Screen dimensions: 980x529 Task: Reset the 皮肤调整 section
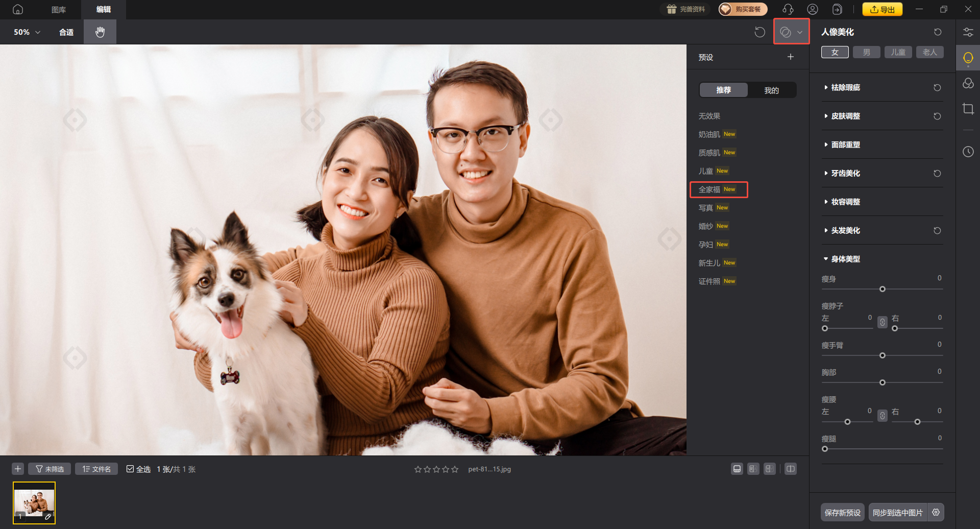(x=937, y=116)
